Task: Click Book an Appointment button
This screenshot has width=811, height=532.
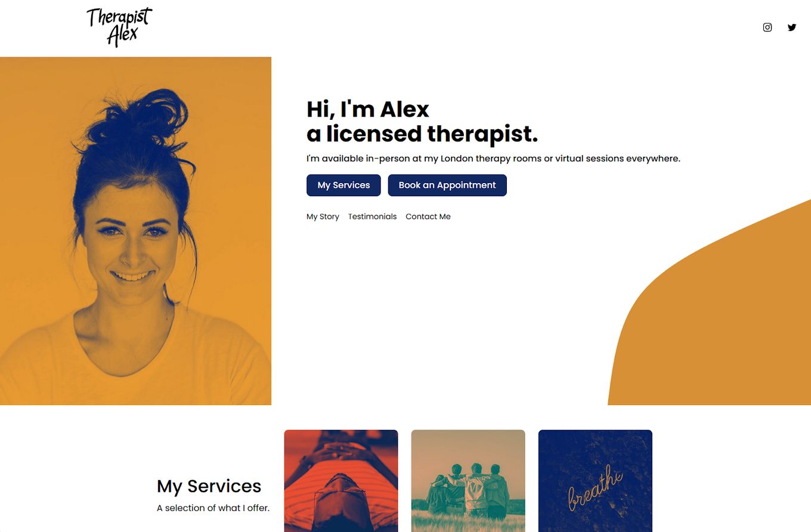Action: pos(447,185)
